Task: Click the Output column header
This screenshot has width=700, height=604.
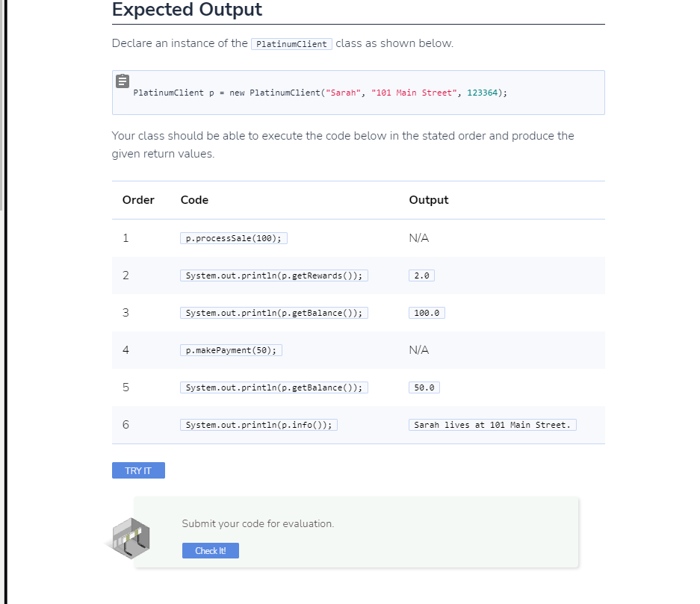Action: 429,200
